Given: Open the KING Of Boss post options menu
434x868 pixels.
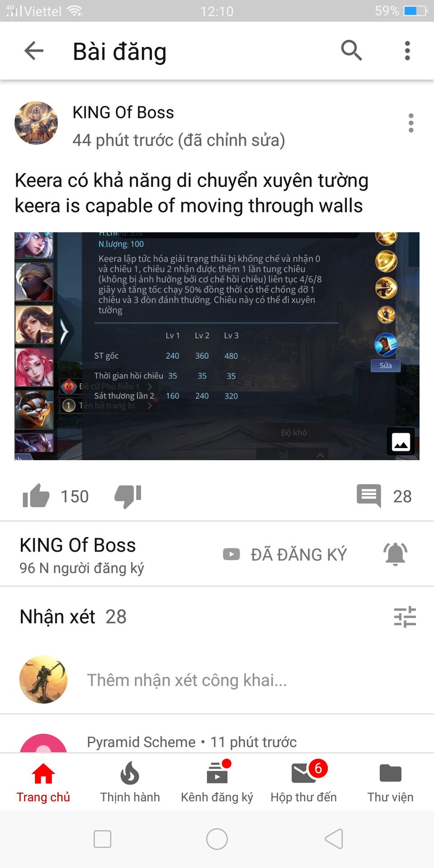Looking at the screenshot, I should pyautogui.click(x=410, y=123).
